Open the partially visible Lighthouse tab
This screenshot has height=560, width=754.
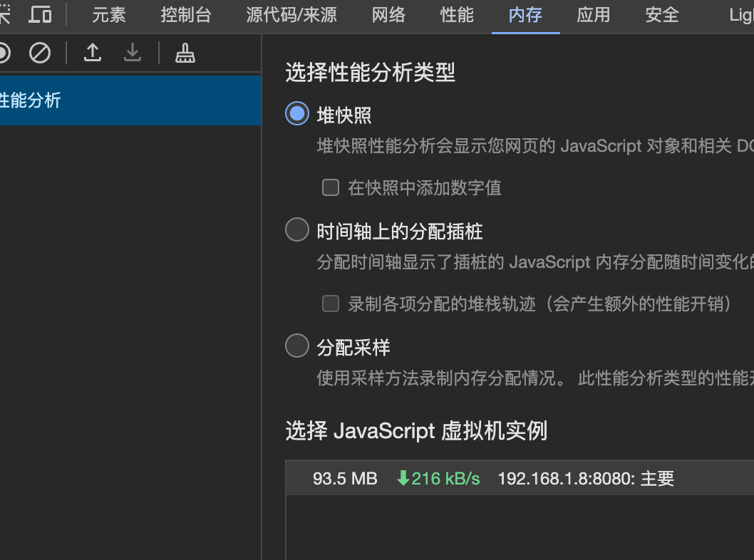coord(741,15)
